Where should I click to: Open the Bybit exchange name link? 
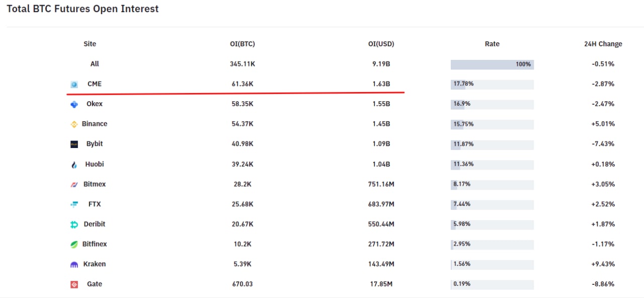pos(95,144)
